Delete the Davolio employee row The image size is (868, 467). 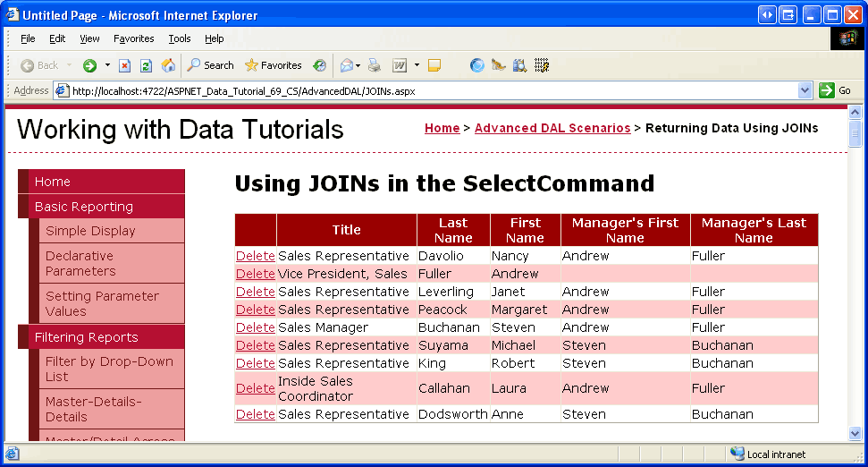tap(256, 256)
